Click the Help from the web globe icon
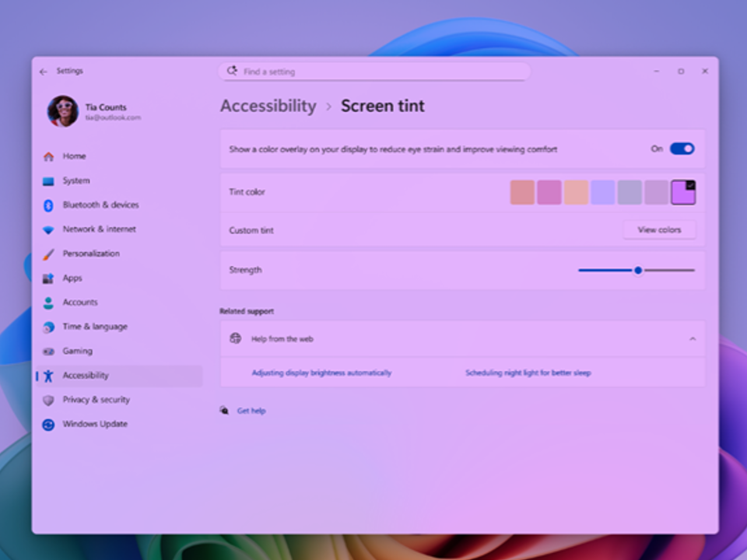Screen dimensions: 747x560 [x=235, y=338]
